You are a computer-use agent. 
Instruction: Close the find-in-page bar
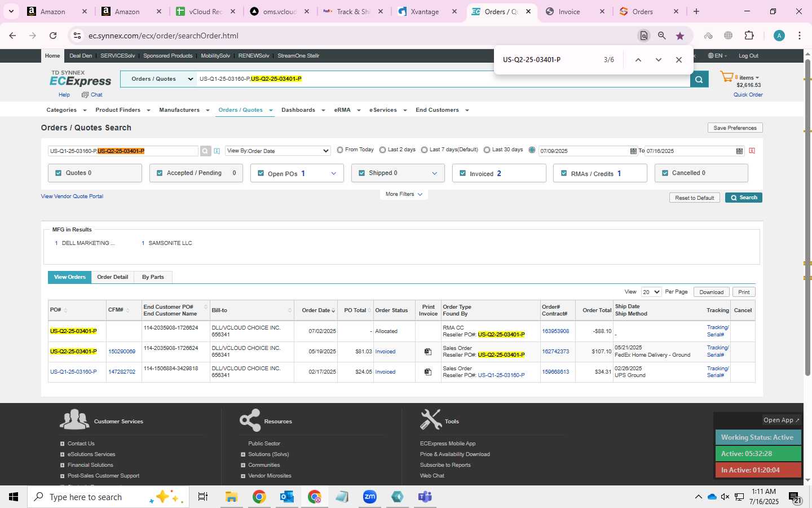click(x=679, y=60)
